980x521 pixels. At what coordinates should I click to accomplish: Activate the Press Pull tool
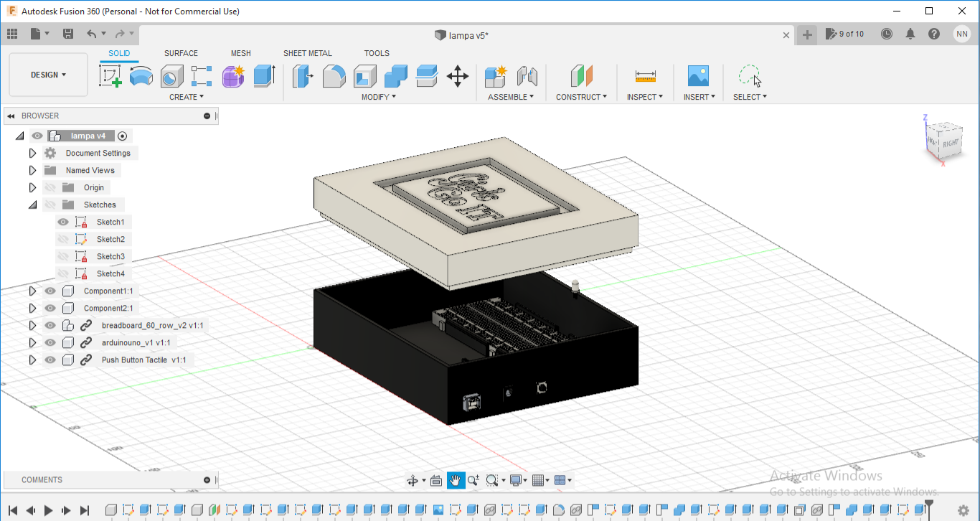point(303,75)
